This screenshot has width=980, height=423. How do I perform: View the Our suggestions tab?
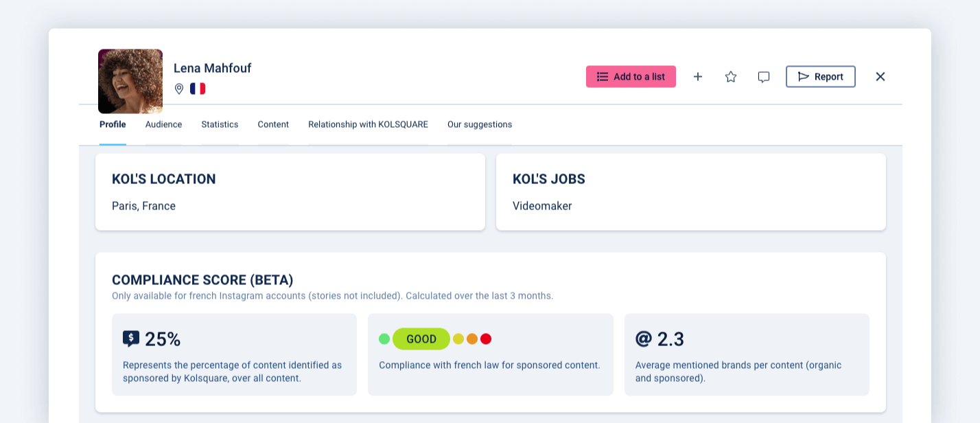479,124
